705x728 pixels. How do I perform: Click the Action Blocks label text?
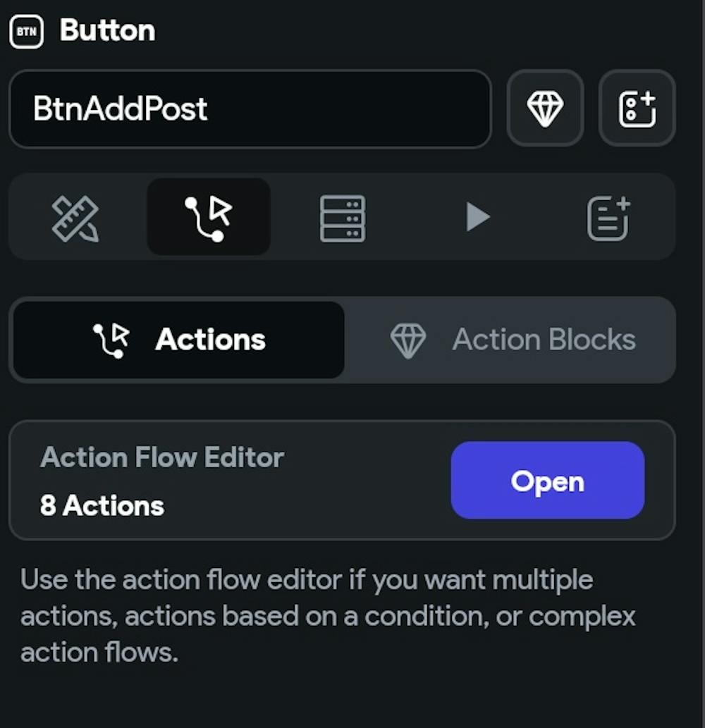pos(544,340)
